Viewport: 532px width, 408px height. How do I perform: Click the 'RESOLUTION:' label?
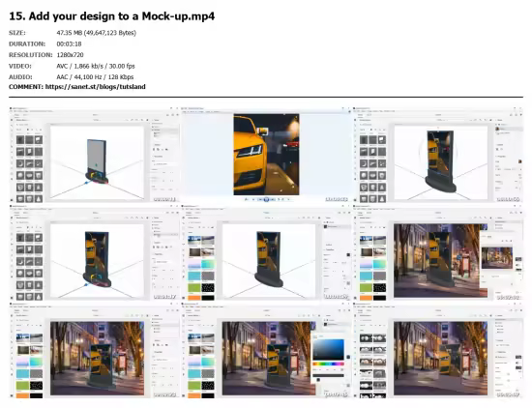pos(31,55)
